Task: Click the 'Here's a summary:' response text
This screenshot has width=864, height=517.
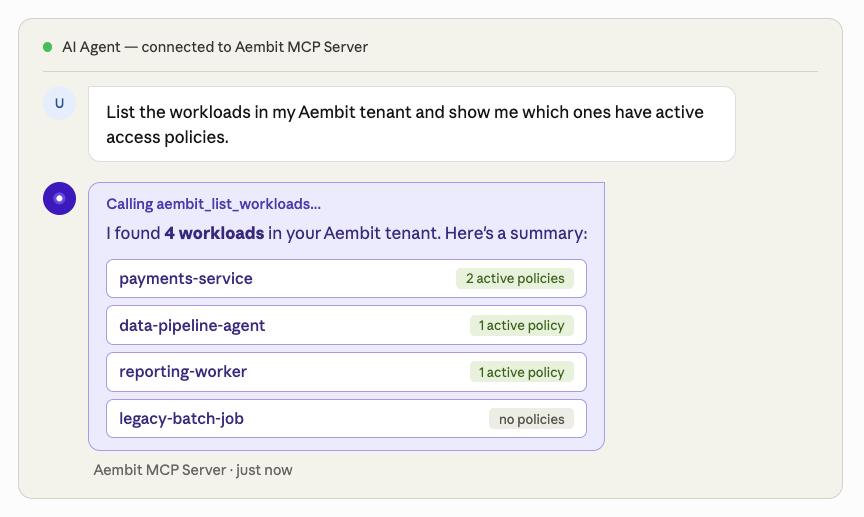Action: pyautogui.click(x=520, y=233)
